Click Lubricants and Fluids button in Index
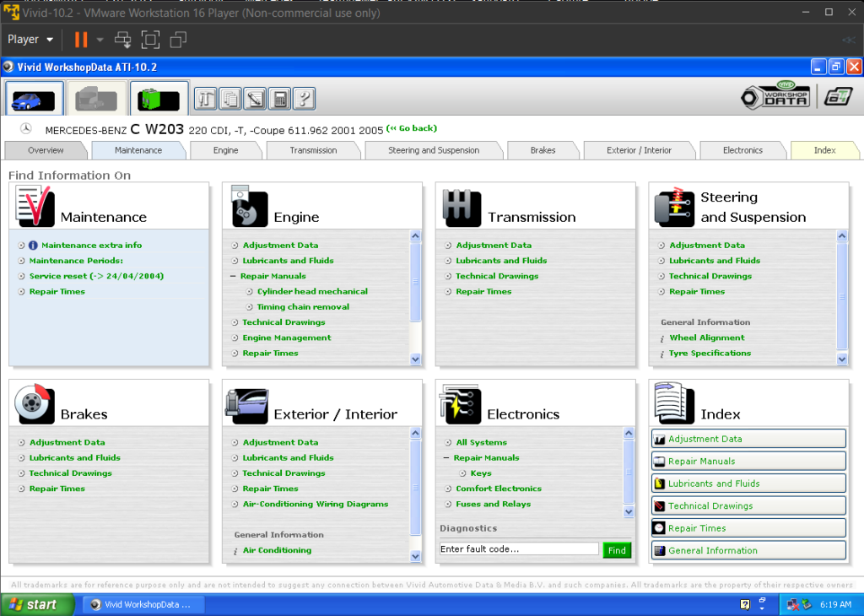Viewport: 864px width, 616px height. (x=749, y=484)
